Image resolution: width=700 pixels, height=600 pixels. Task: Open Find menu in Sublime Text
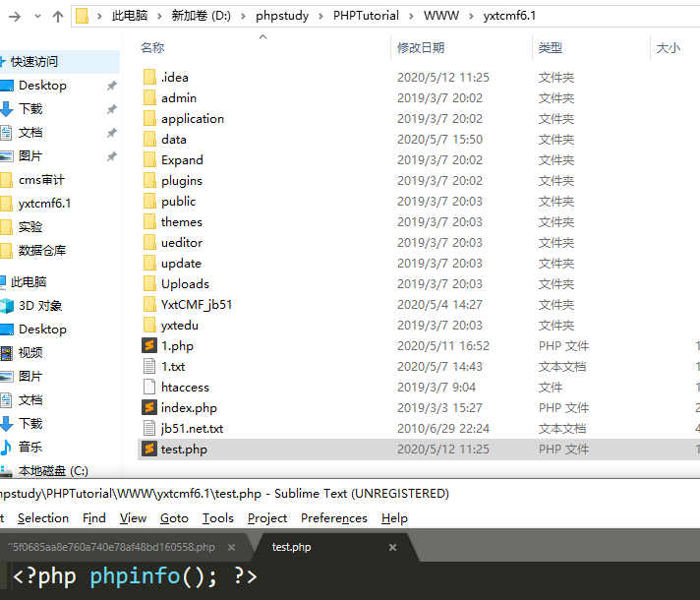point(94,518)
